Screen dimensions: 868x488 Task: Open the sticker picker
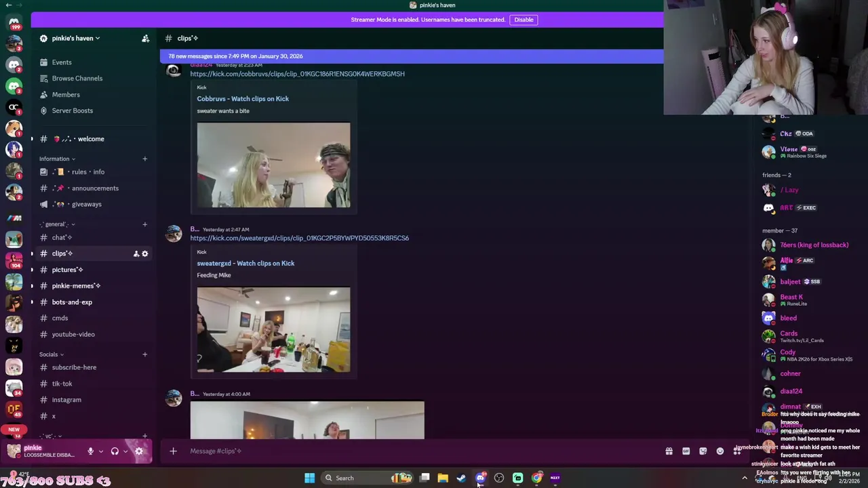tap(703, 451)
